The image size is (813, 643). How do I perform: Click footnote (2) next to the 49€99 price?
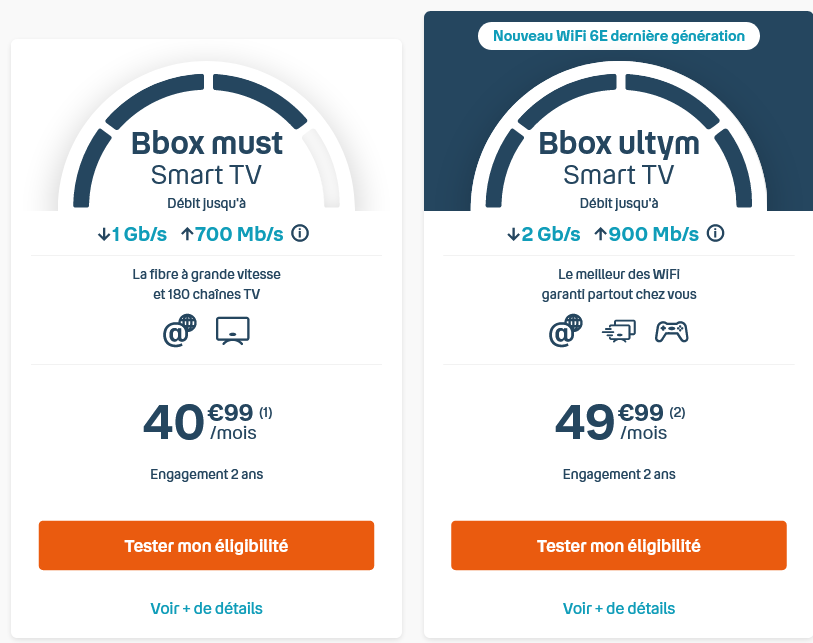pyautogui.click(x=677, y=412)
